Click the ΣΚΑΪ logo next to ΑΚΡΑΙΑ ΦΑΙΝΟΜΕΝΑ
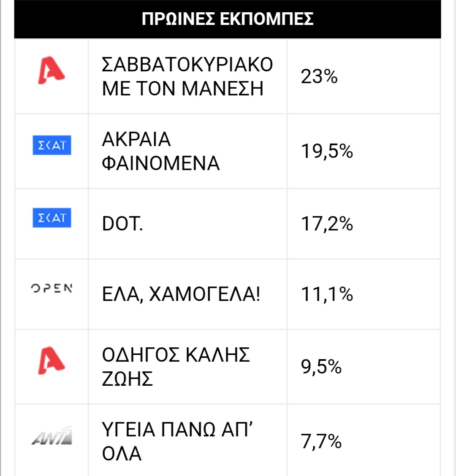Screen dimensions: 456x476 tap(52, 145)
